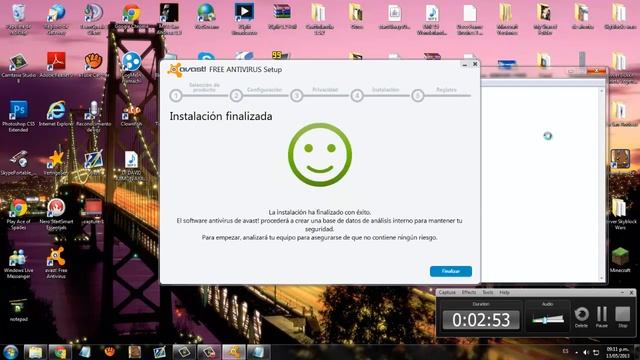Open the pencil notepad shortcut icon
Image resolution: width=640 pixels, height=360 pixels.
coord(93,162)
